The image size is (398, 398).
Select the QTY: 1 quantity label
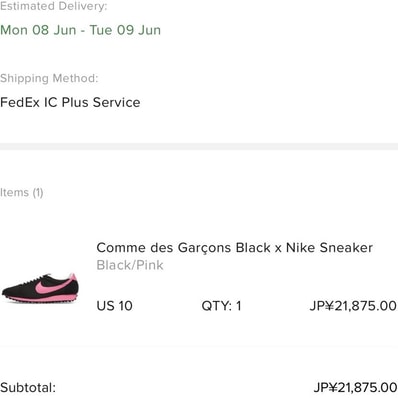coord(221,306)
